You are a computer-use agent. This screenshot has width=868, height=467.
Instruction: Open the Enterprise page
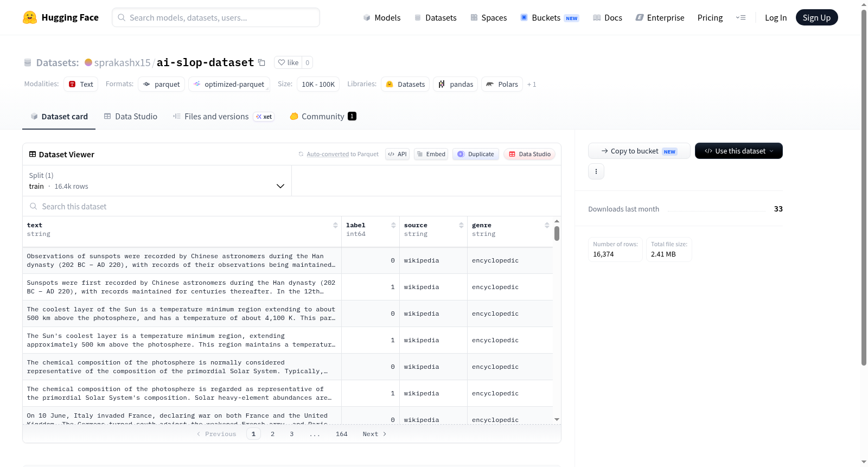660,17
